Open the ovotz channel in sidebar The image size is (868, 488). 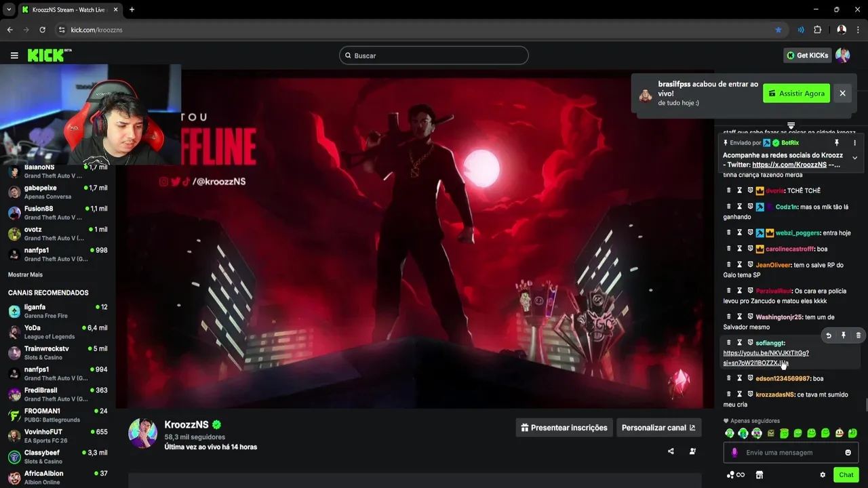click(x=58, y=234)
